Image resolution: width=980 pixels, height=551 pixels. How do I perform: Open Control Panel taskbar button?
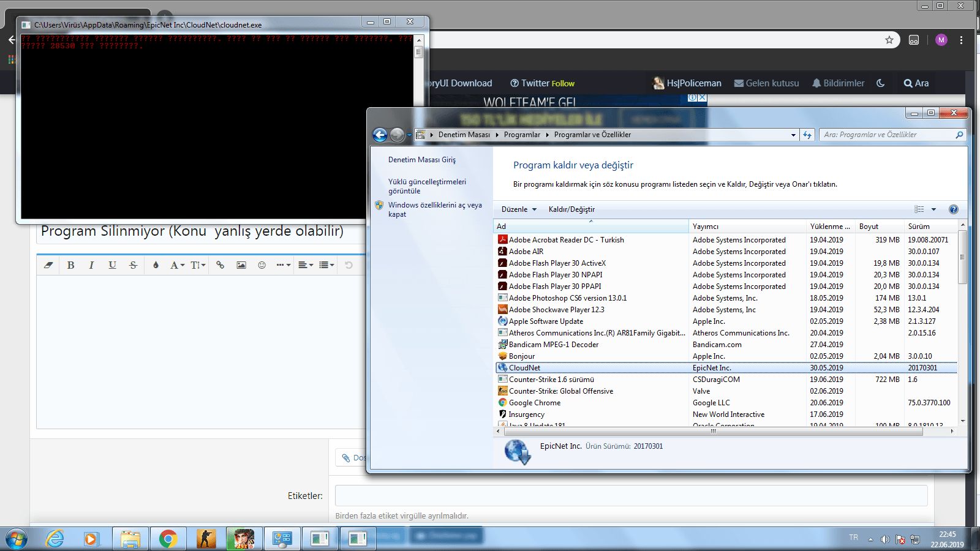click(x=282, y=539)
